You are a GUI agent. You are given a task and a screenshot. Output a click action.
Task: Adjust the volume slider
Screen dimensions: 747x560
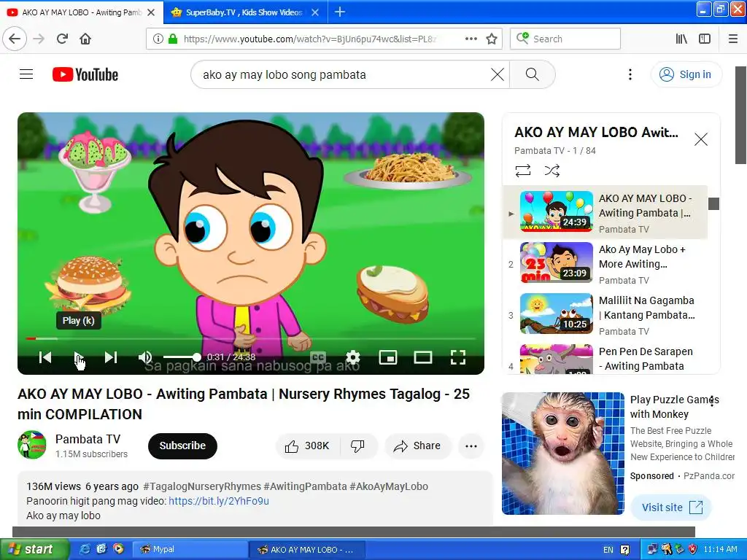tap(181, 357)
